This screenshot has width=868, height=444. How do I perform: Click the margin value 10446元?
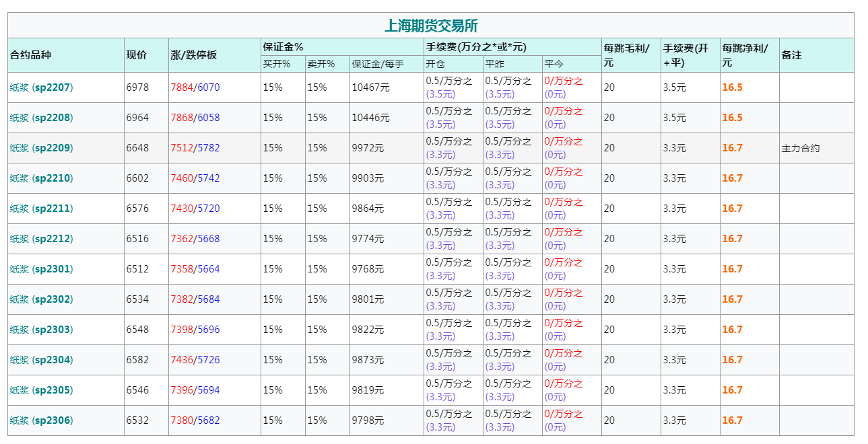click(x=370, y=118)
